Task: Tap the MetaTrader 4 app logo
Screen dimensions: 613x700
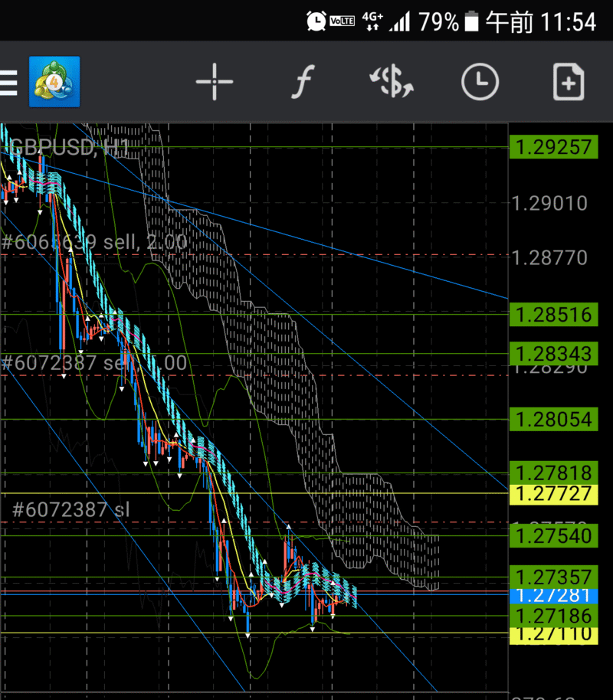Action: point(54,82)
